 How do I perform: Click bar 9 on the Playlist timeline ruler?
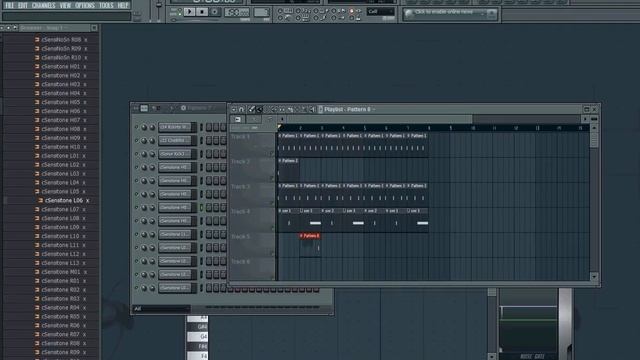[451, 128]
